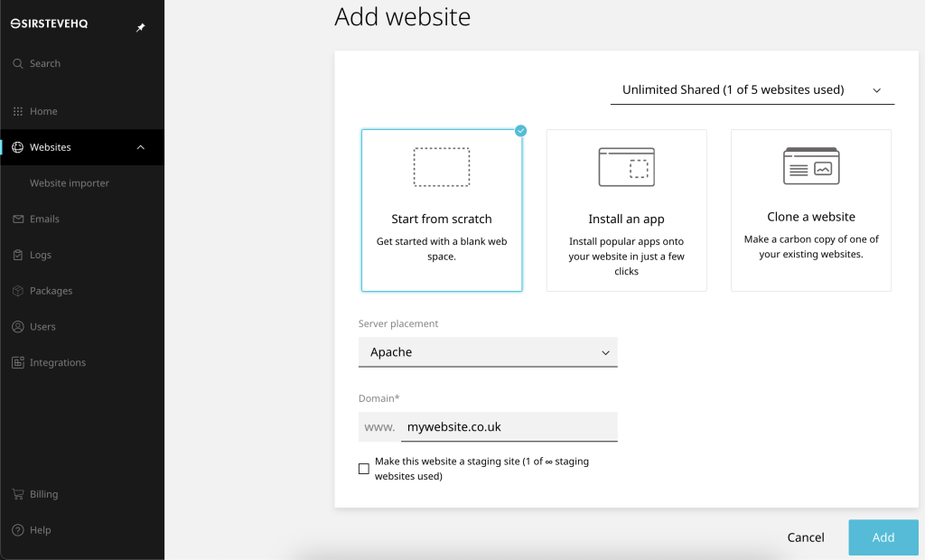This screenshot has height=560, width=925.
Task: Click the Help question mark icon
Action: 18,530
